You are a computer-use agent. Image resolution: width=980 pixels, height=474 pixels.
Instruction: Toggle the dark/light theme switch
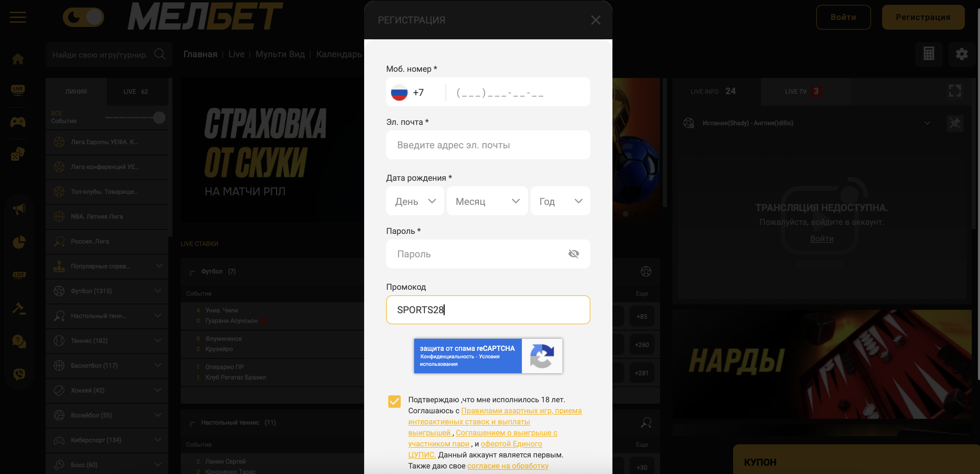[83, 17]
